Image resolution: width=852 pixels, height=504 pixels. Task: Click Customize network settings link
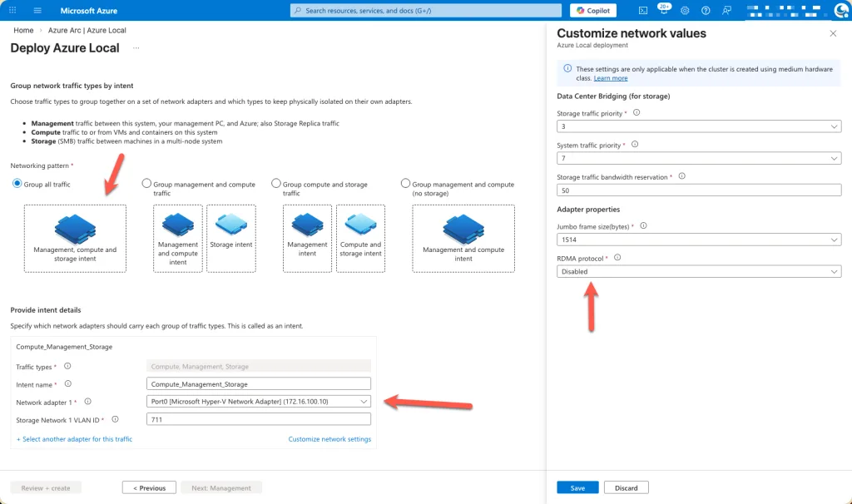click(x=329, y=439)
